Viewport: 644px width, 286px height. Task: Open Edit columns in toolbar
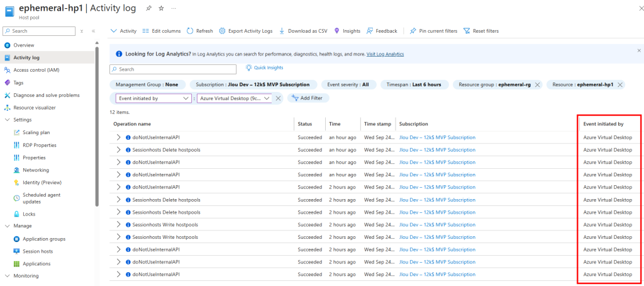162,31
